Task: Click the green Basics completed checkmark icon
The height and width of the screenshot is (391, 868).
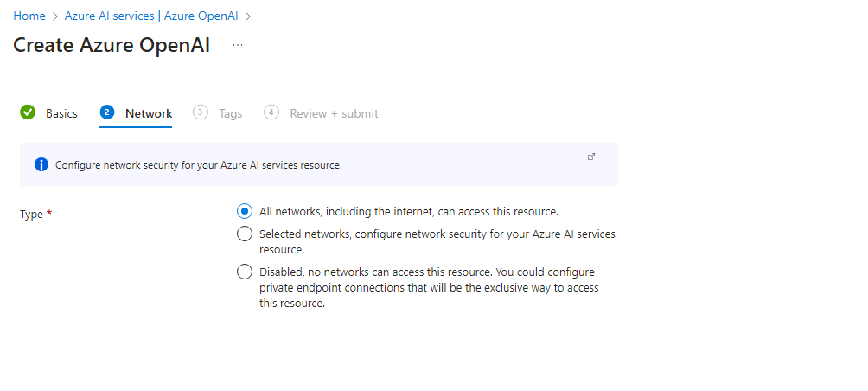Action: pos(28,112)
